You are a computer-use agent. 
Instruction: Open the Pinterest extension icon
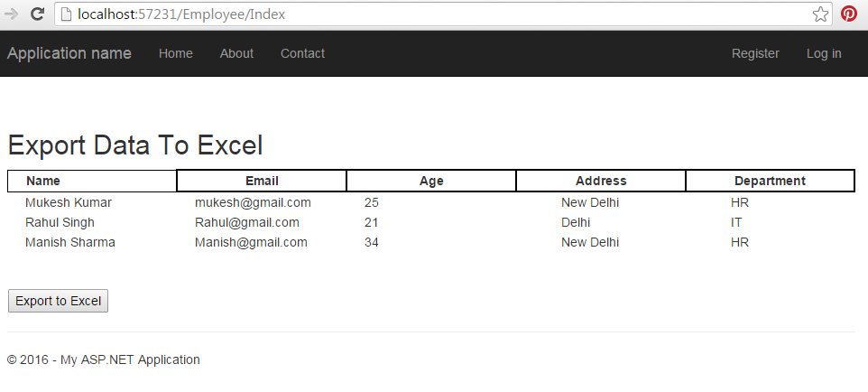tap(849, 14)
